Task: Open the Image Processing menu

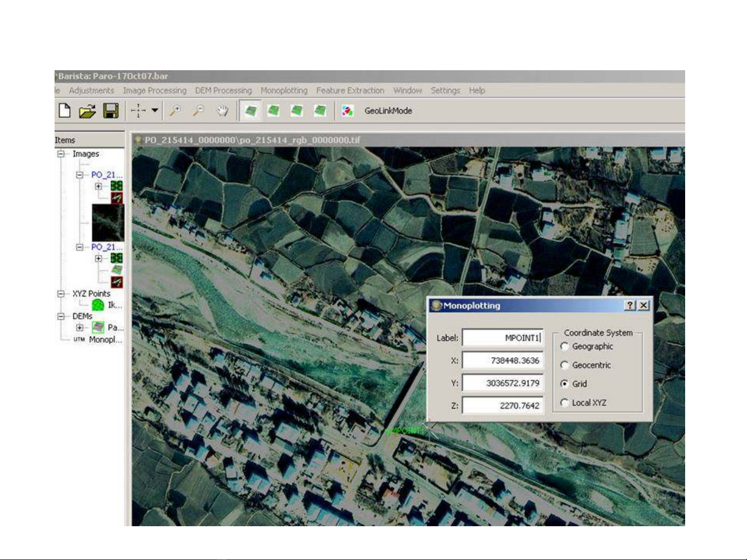Action: point(154,90)
